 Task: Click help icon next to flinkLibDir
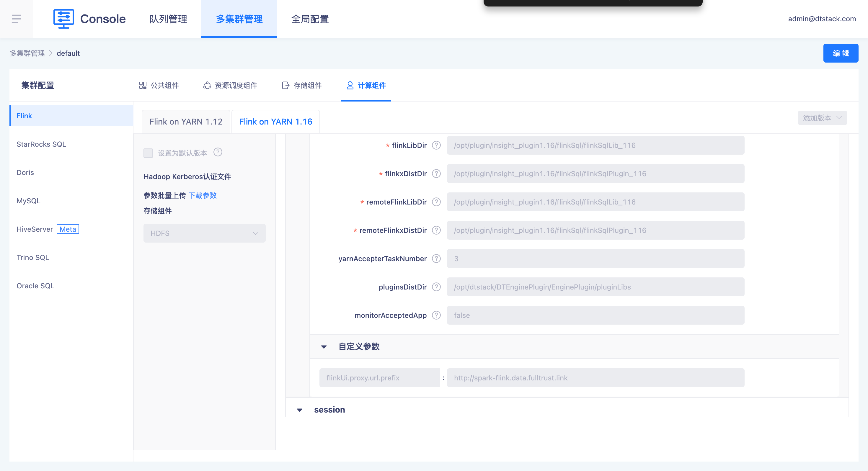pos(436,145)
